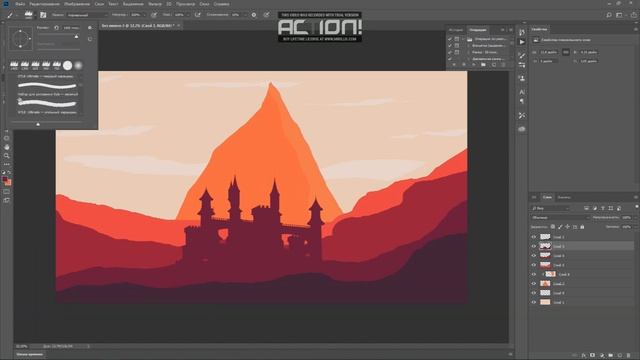Open Character panel icon in panel strip
Image resolution: width=640 pixels, height=360 pixels.
coord(522,92)
